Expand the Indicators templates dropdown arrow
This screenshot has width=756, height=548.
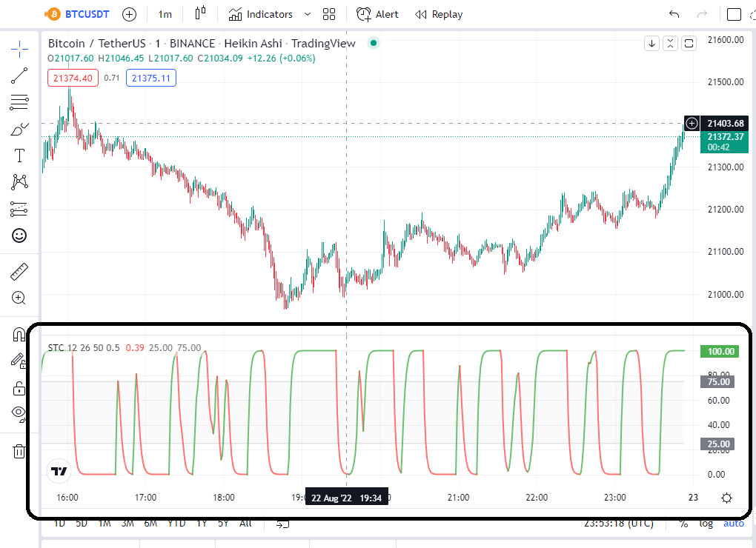click(308, 15)
